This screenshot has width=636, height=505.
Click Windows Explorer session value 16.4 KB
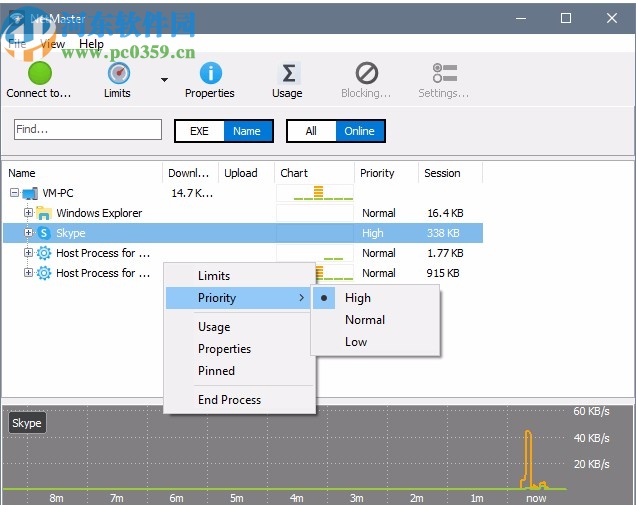(x=445, y=213)
